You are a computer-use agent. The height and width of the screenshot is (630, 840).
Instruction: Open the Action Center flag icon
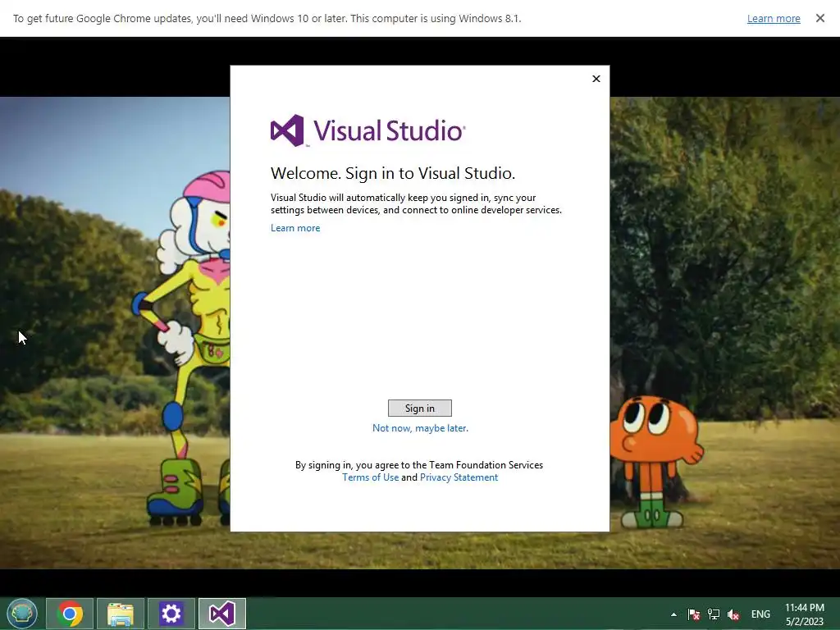tap(694, 614)
